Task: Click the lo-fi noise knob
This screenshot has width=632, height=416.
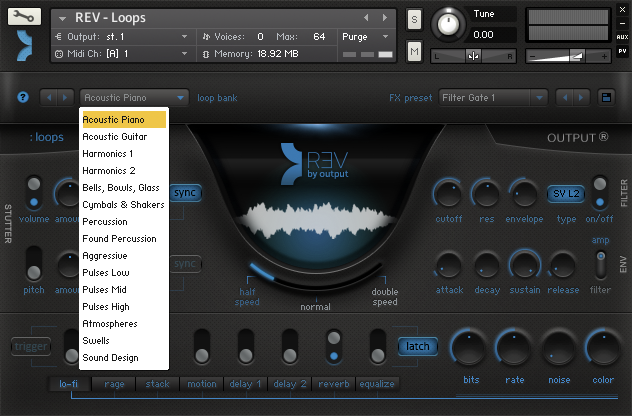Action: pyautogui.click(x=558, y=347)
